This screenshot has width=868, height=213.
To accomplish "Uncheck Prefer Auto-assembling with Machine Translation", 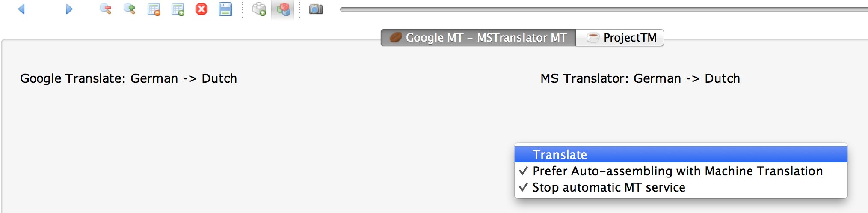I will coord(677,171).
